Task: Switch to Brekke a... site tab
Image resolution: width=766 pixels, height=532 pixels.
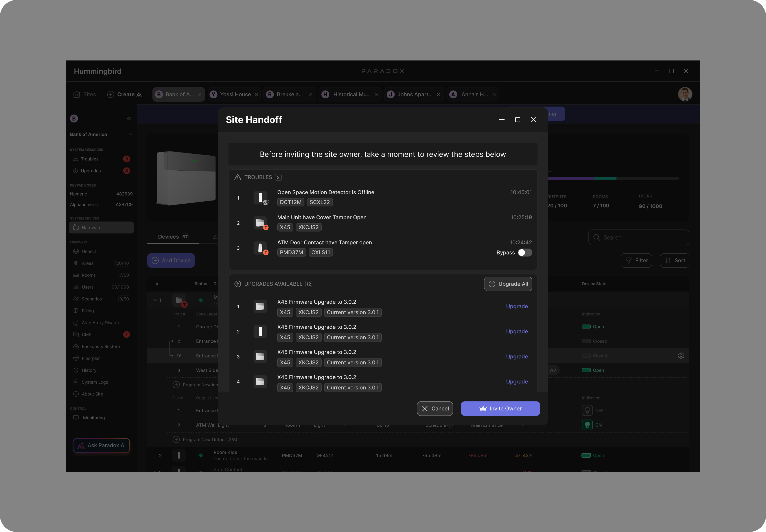Action: click(x=290, y=94)
